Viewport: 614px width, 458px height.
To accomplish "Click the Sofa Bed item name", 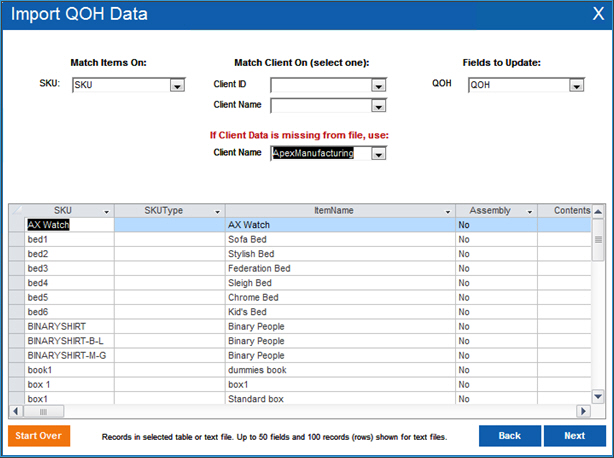I will point(247,239).
